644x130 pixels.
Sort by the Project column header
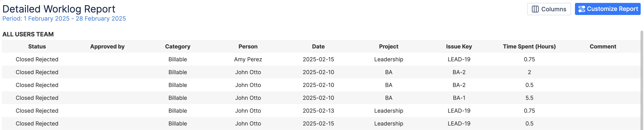[x=389, y=46]
